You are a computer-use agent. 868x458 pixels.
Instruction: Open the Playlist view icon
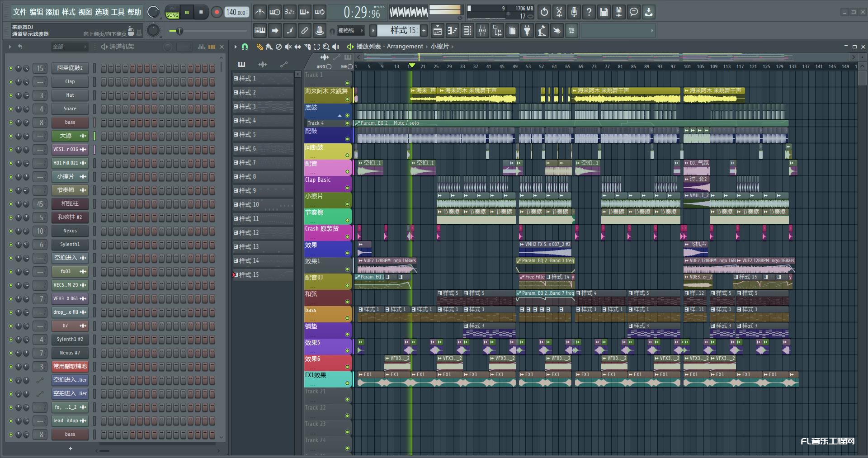(x=438, y=31)
